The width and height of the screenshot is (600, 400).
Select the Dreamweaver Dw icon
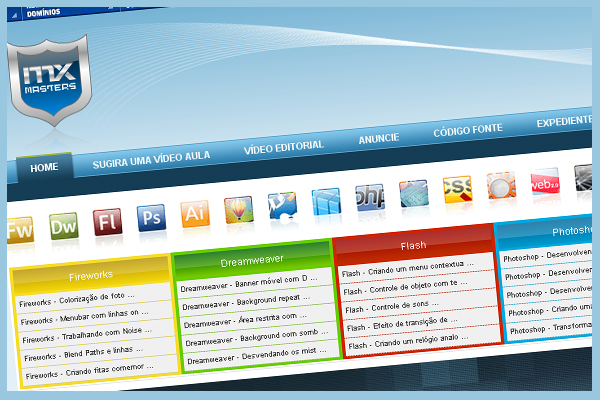(x=64, y=226)
